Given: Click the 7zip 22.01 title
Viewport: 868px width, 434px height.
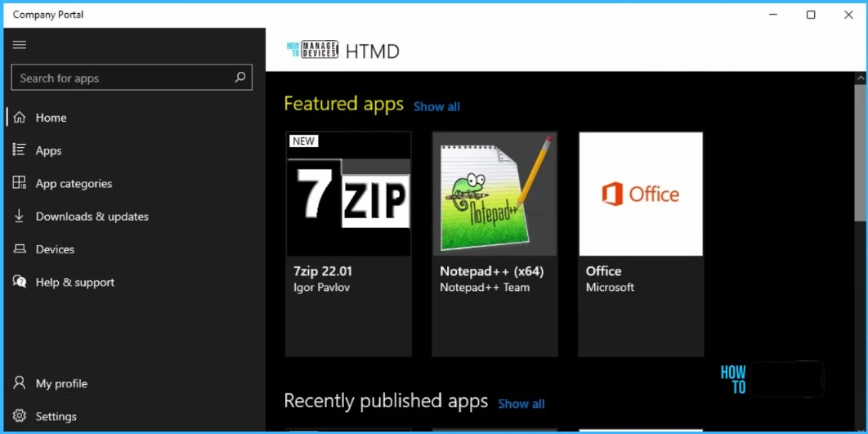Looking at the screenshot, I should [x=323, y=271].
